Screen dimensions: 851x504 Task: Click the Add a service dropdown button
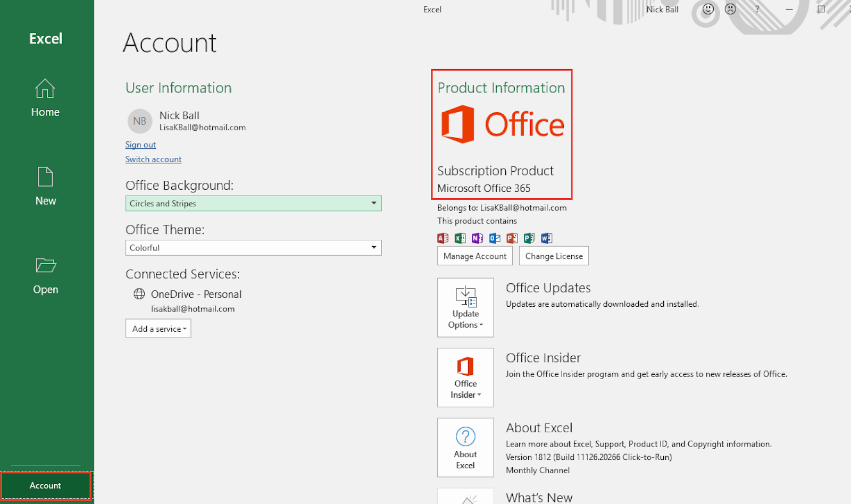pos(157,328)
